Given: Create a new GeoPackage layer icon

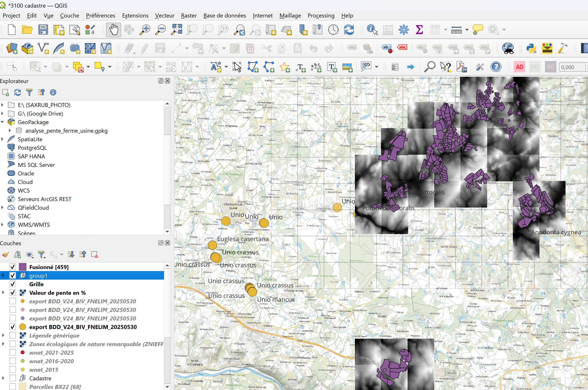Looking at the screenshot, I should coord(27,48).
